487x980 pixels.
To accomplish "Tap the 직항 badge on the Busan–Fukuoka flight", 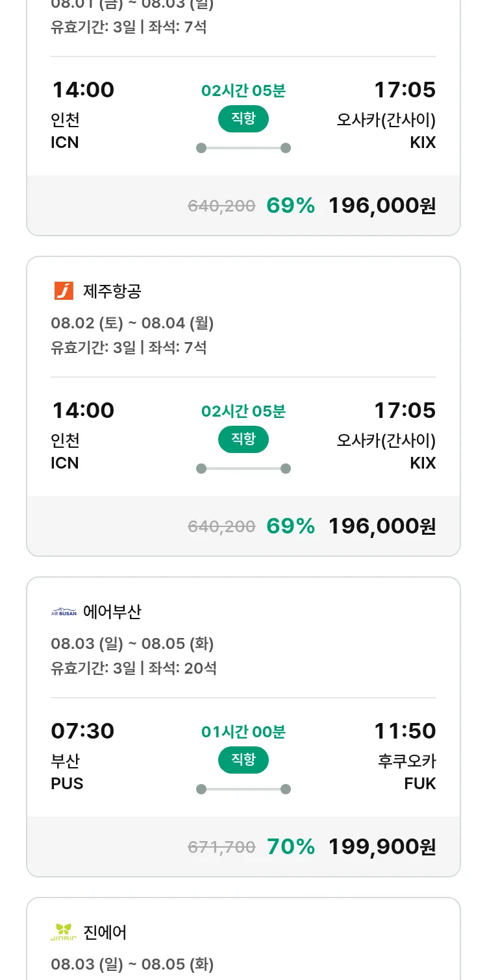I will tap(243, 760).
